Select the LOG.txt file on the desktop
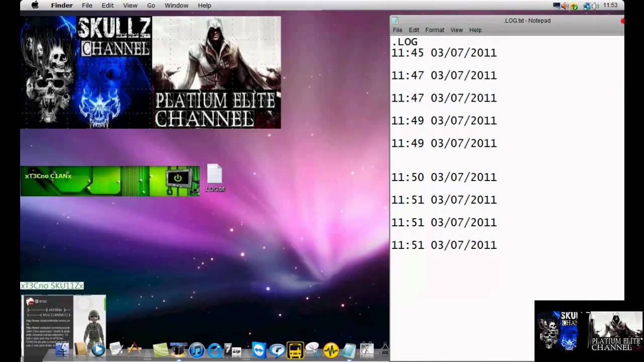Screen dimensions: 644x362 [x=215, y=178]
